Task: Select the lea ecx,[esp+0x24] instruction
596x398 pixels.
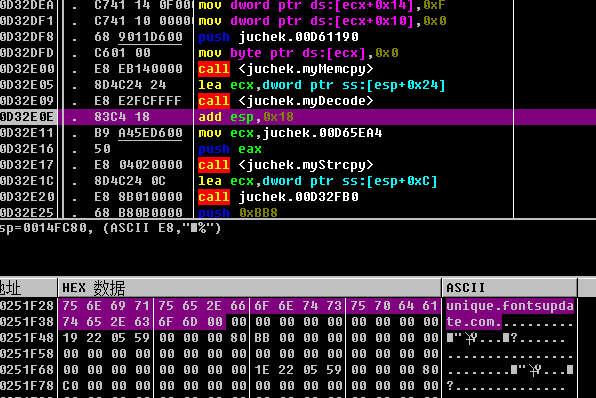Action: 322,85
